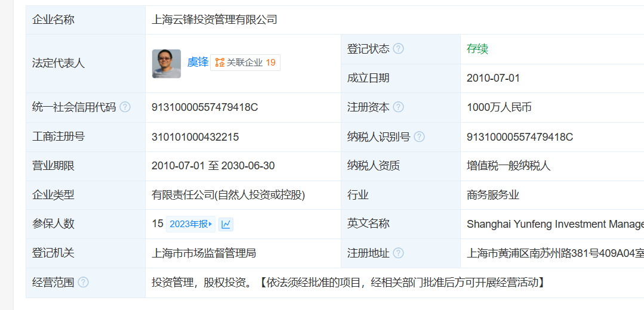This screenshot has height=310, width=644.
Task: Select insured count value 15
Action: pyautogui.click(x=158, y=224)
